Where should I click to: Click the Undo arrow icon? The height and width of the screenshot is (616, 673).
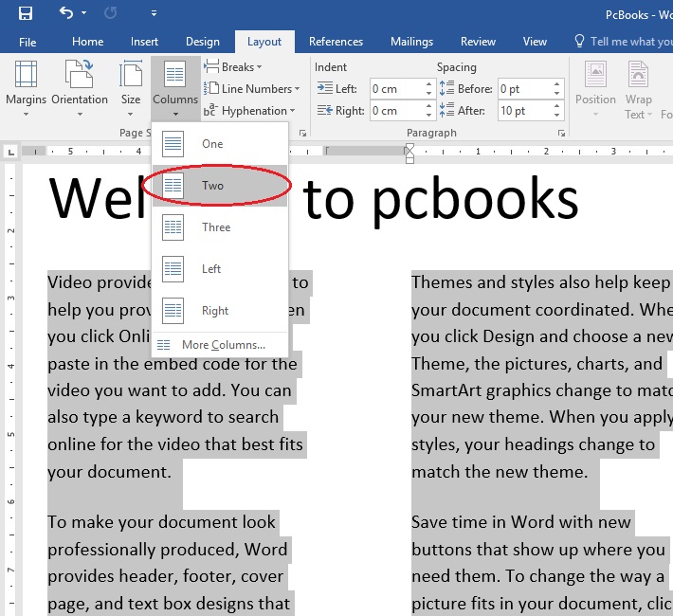[x=66, y=13]
